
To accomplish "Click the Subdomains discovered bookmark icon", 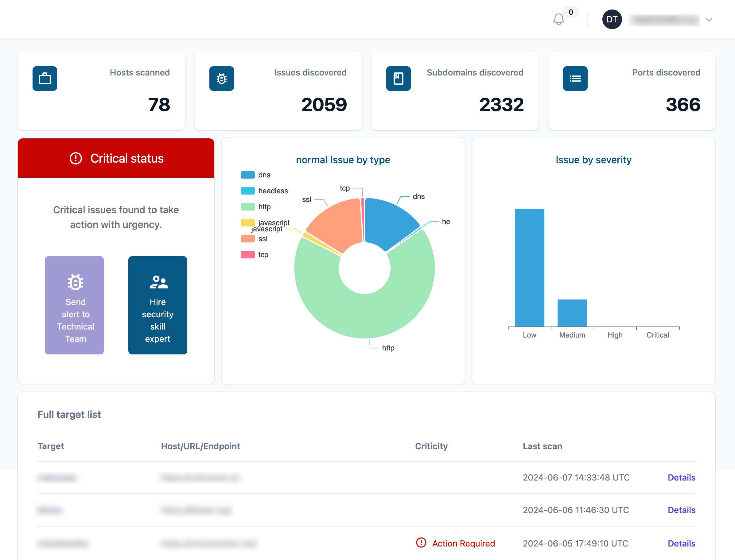I will tap(398, 79).
